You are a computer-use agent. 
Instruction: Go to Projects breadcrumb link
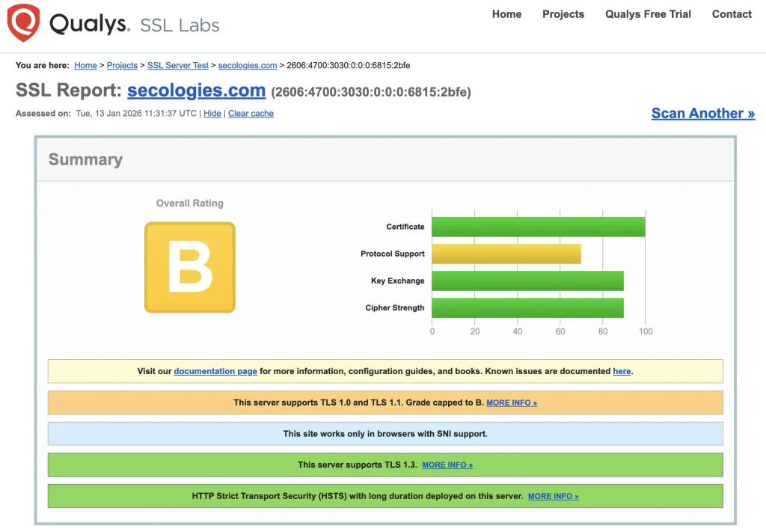point(122,66)
